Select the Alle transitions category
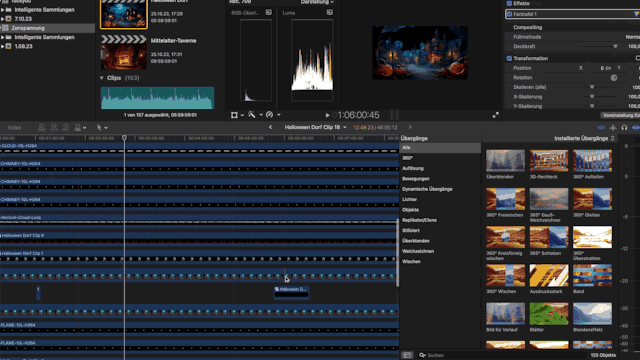 coord(440,148)
